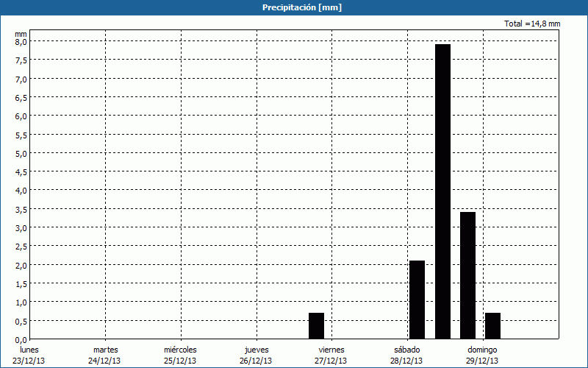Click the sábado axis label

click(407, 350)
